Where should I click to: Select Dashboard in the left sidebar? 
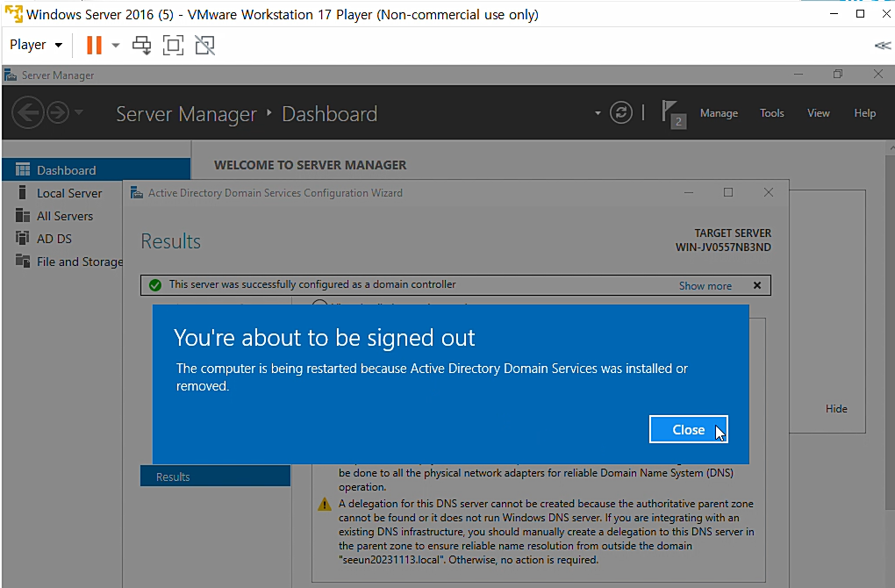pyautogui.click(x=96, y=169)
